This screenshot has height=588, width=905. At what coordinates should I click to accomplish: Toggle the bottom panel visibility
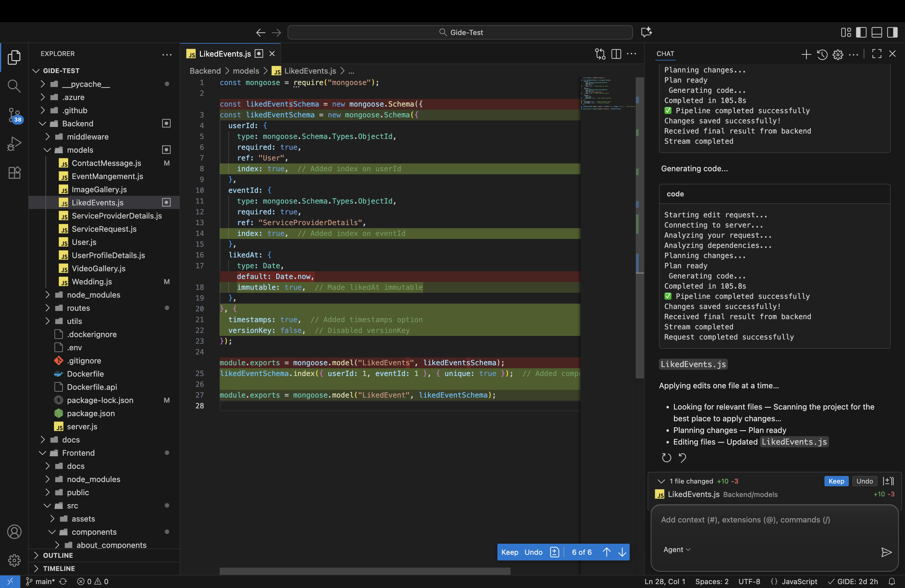pyautogui.click(x=877, y=32)
